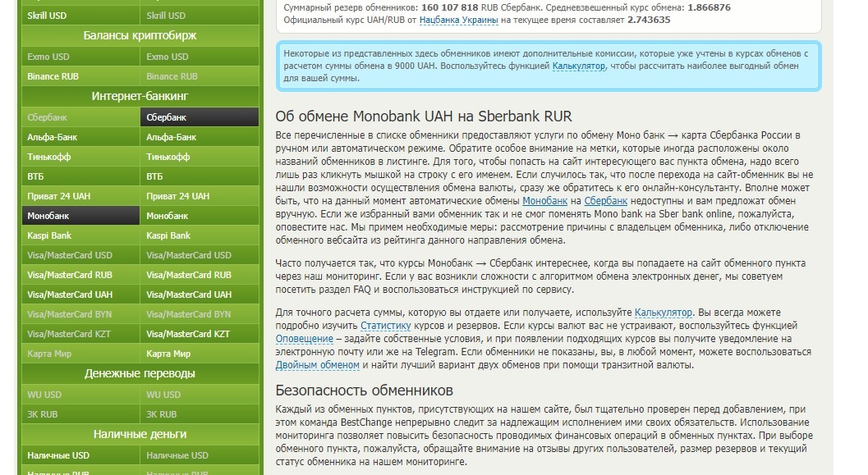Click highlighted Сбербанк in the right column
Image resolution: width=868 pixels, height=475 pixels.
200,117
